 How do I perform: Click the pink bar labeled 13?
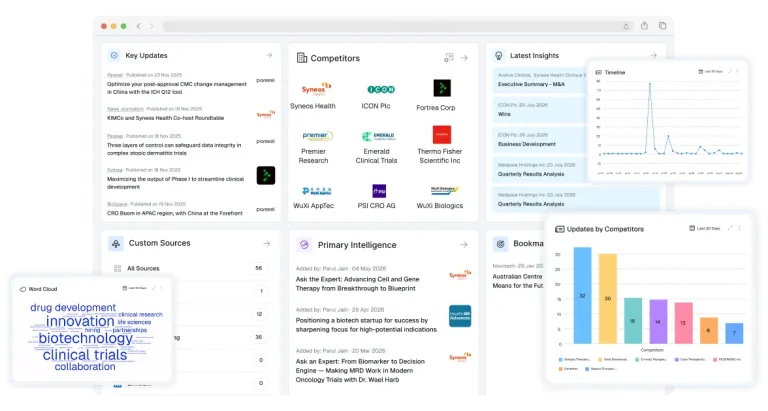[684, 323]
